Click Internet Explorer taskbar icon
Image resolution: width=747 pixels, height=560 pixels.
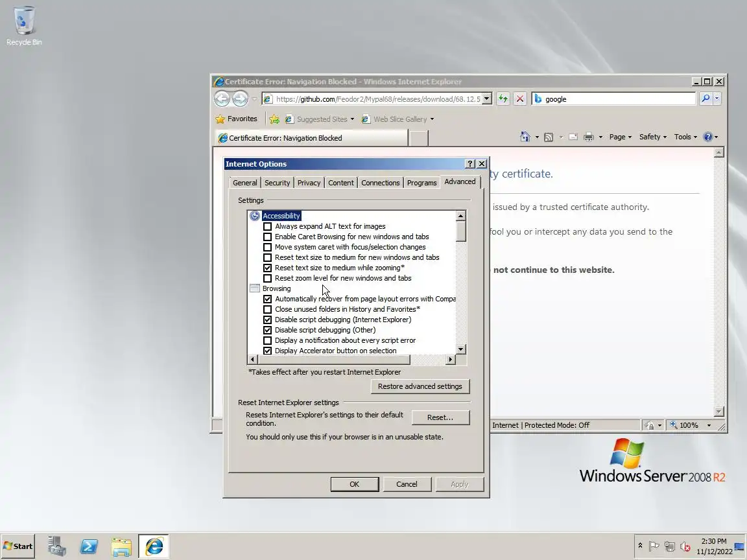point(154,546)
